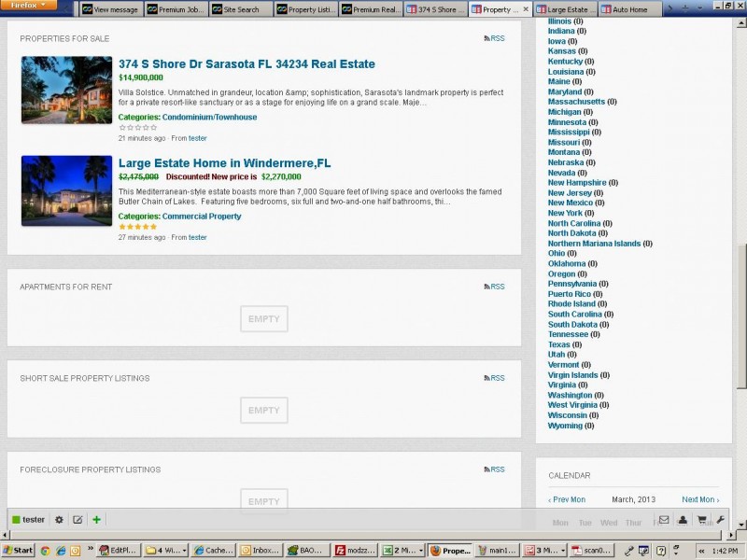Click the page horizontal scrollbar
Viewport: 747px width, 560px height.
tap(364, 535)
